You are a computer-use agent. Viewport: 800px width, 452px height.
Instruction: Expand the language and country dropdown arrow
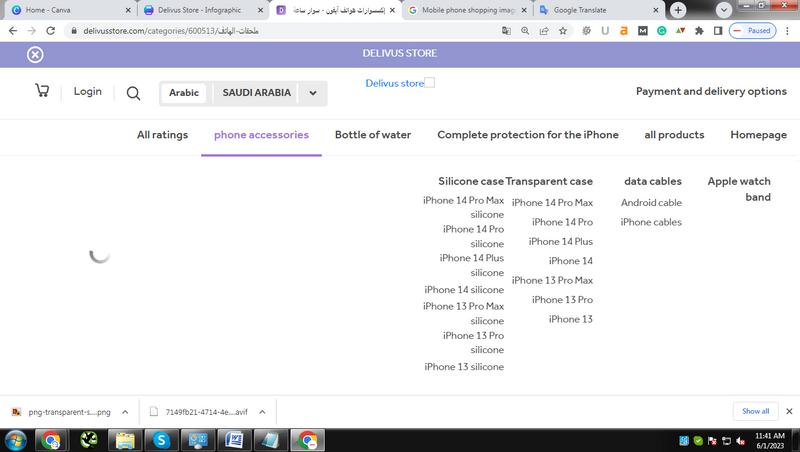coord(313,93)
